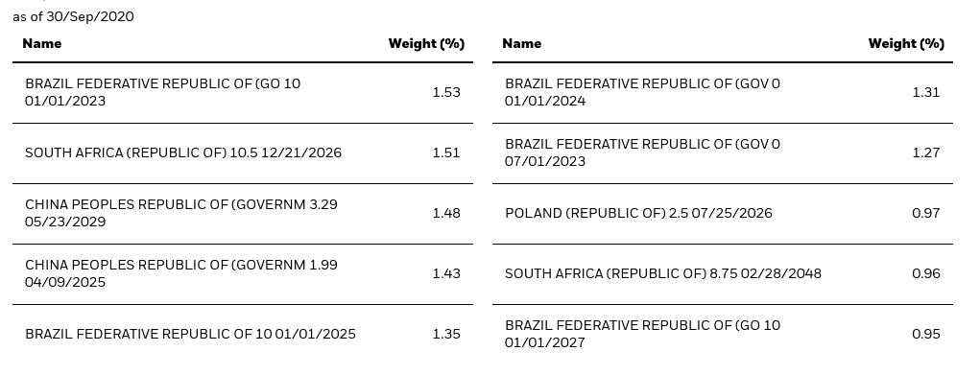Select Poland (Republic of) 2.5 07/25/2026 row
The width and height of the screenshot is (980, 375).
[x=723, y=213]
